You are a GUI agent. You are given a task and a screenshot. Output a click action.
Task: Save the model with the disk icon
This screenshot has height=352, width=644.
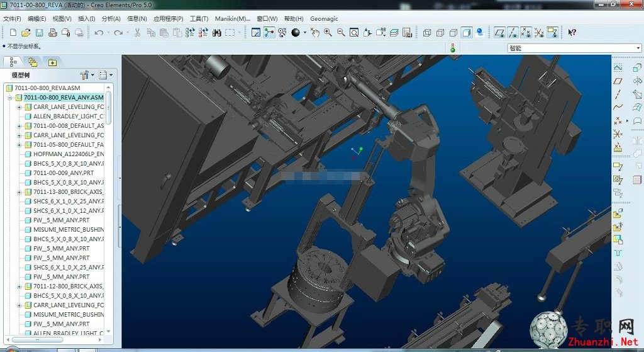pos(39,33)
